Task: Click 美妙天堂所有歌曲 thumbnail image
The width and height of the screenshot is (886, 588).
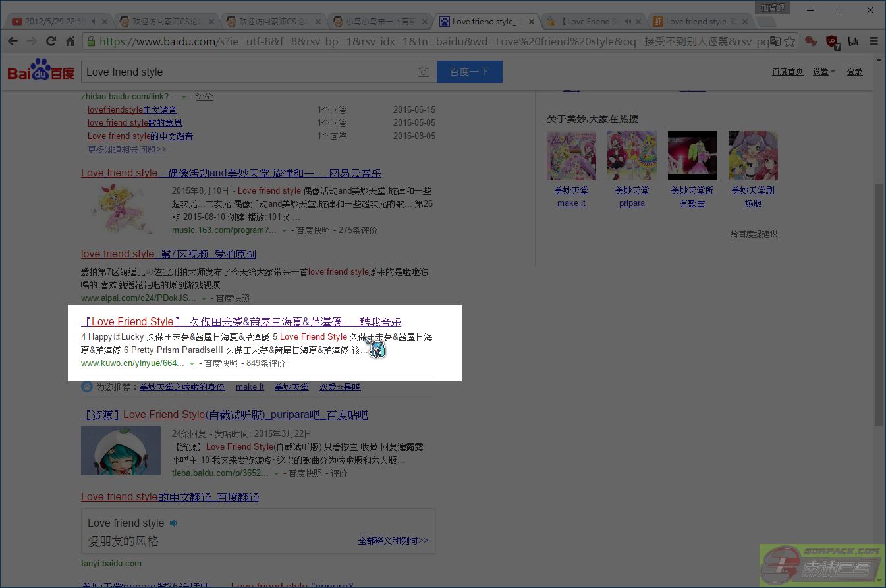Action: 692,156
